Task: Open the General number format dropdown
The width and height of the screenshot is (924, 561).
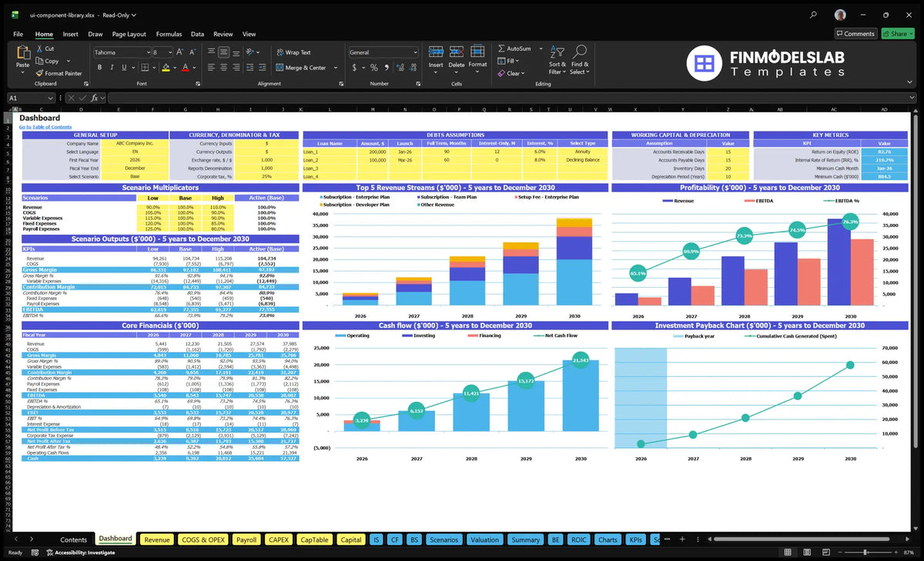Action: (x=415, y=52)
